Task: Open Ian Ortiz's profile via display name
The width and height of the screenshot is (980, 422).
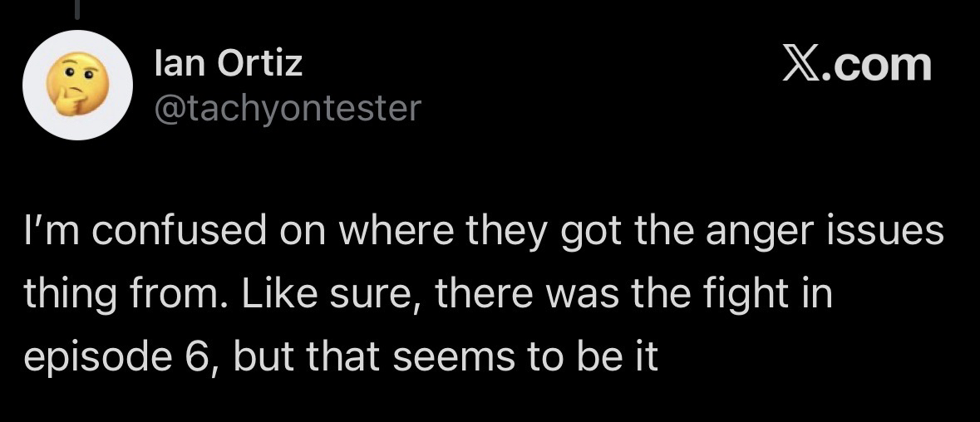Action: (229, 65)
